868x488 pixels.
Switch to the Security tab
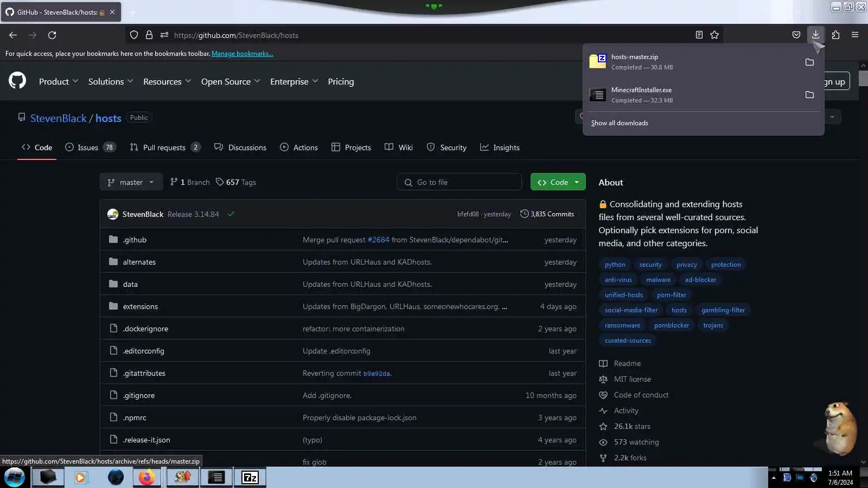tap(446, 147)
